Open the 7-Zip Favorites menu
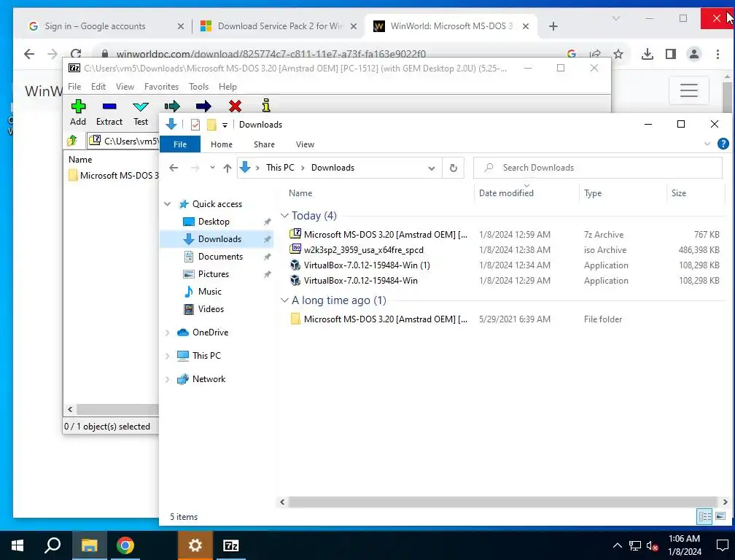This screenshot has height=560, width=735. coord(161,87)
